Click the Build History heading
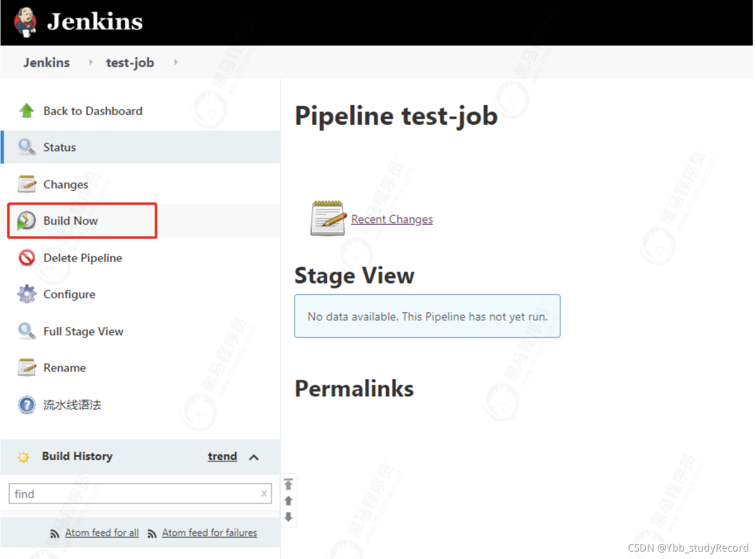The height and width of the screenshot is (559, 756). point(77,456)
